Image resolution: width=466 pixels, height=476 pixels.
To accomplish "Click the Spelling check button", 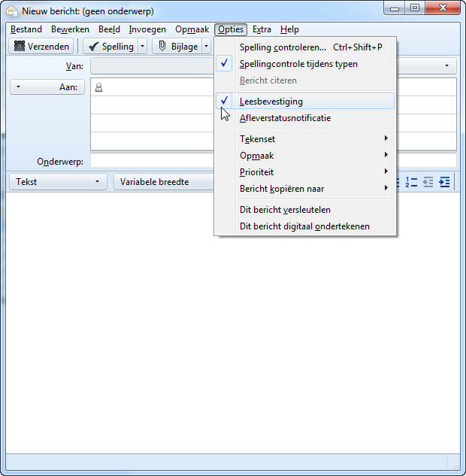I will [x=110, y=47].
